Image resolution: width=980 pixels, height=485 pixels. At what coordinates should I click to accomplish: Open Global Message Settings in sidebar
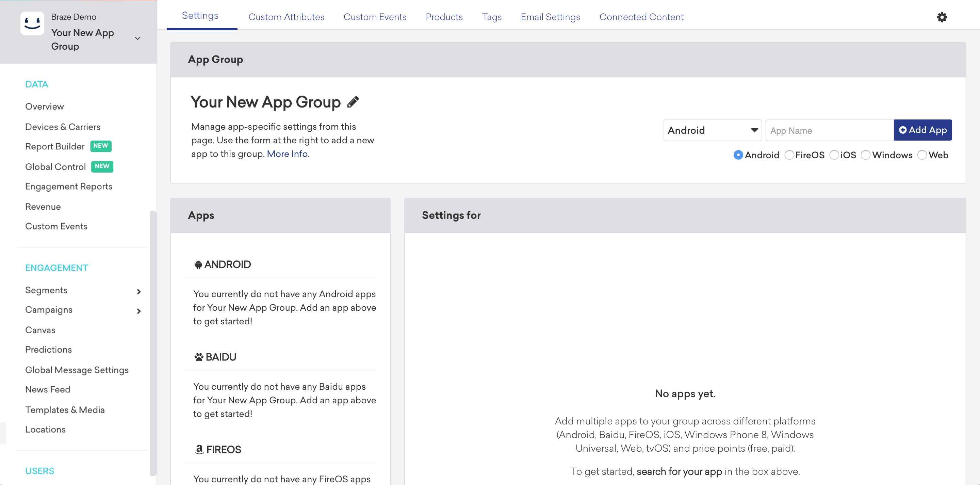click(77, 370)
